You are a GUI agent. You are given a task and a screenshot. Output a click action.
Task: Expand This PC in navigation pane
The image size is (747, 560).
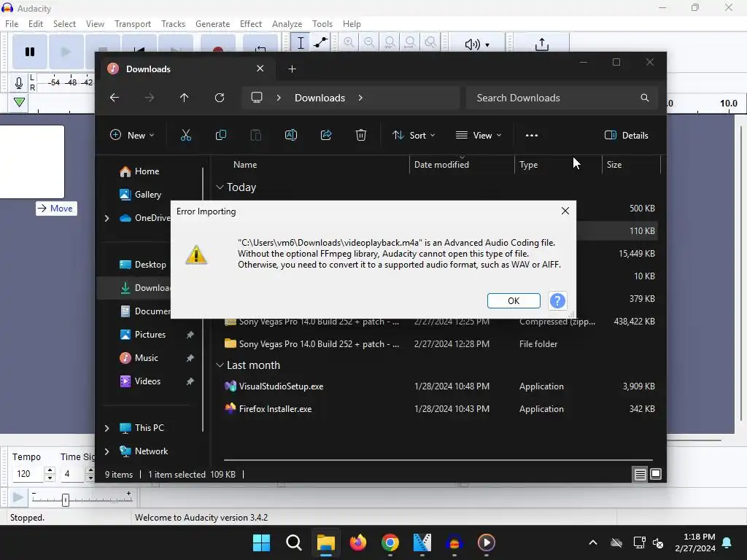click(107, 428)
